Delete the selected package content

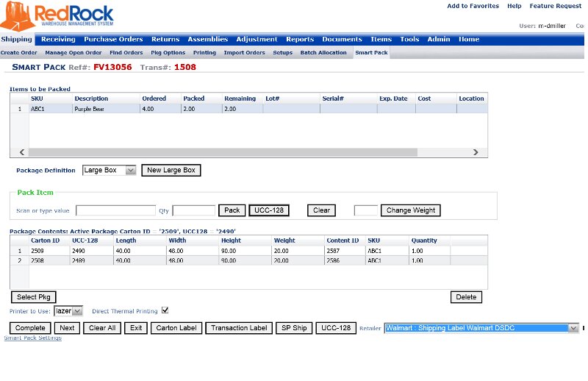[466, 297]
